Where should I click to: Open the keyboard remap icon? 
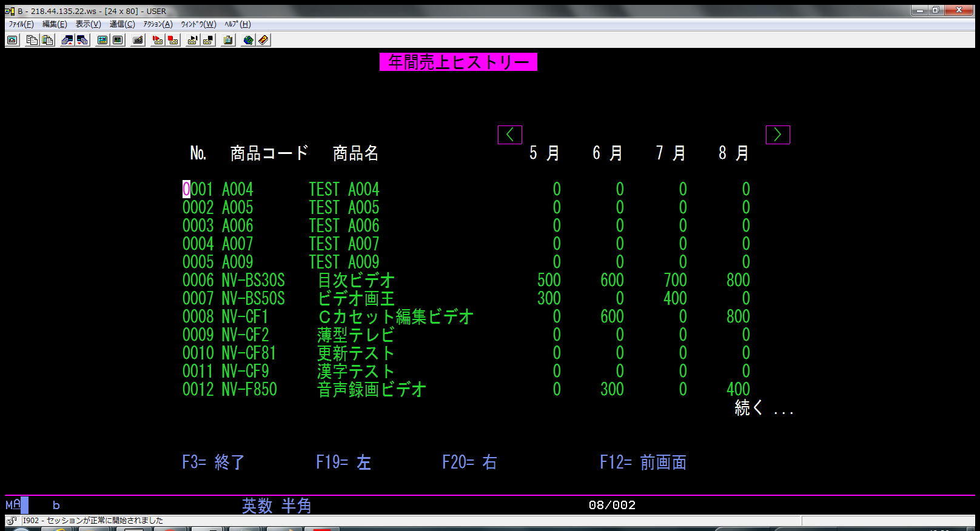[138, 40]
